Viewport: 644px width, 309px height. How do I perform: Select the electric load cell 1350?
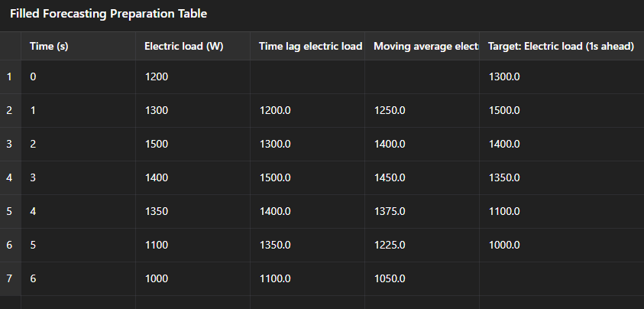point(193,212)
